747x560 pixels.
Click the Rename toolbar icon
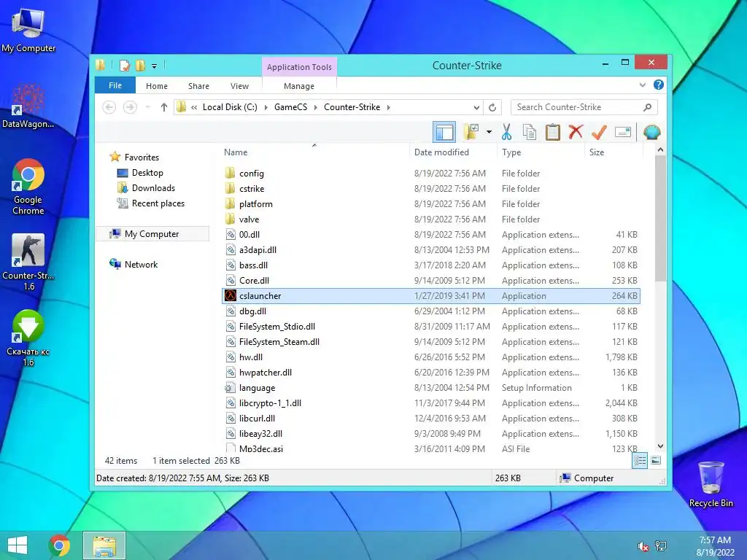[623, 132]
